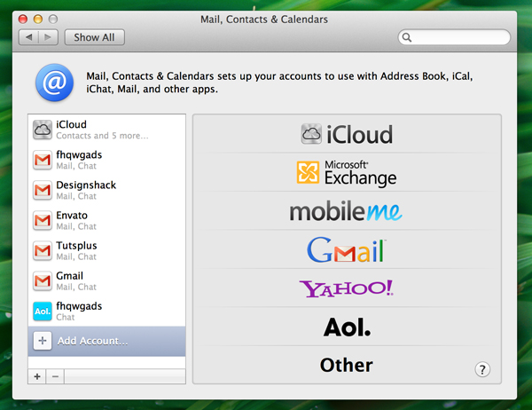Select the Add Account… row
Image resolution: width=532 pixels, height=410 pixels.
click(107, 341)
